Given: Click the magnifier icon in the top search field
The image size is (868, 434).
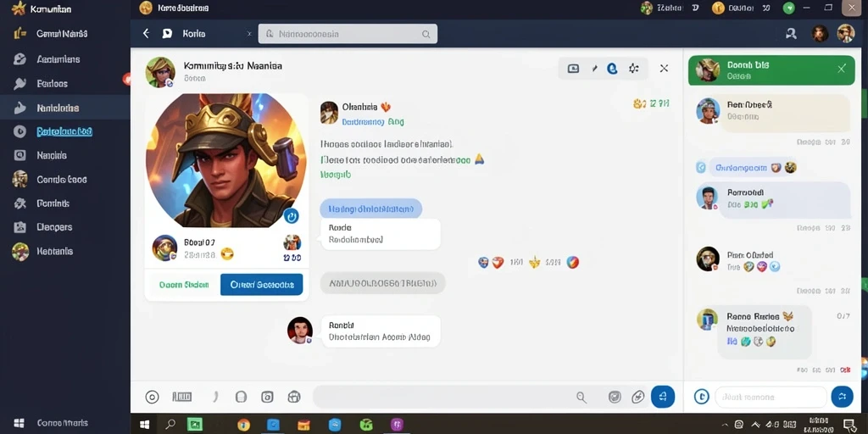Looking at the screenshot, I should [x=426, y=34].
